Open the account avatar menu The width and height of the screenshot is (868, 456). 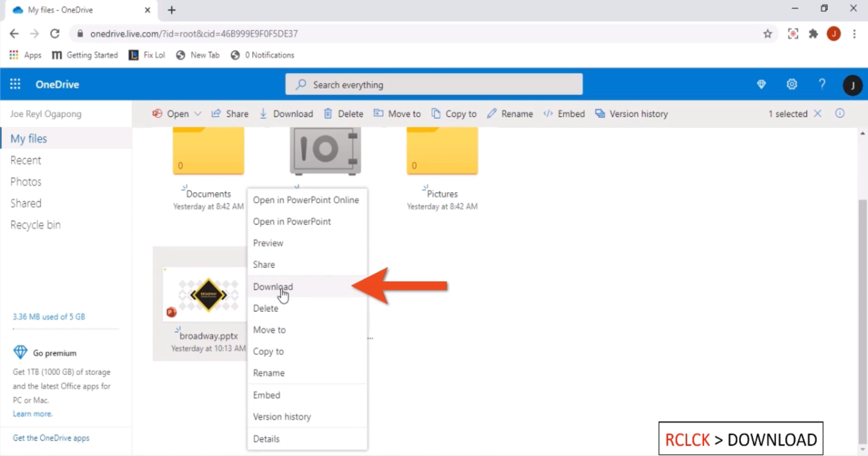(852, 85)
